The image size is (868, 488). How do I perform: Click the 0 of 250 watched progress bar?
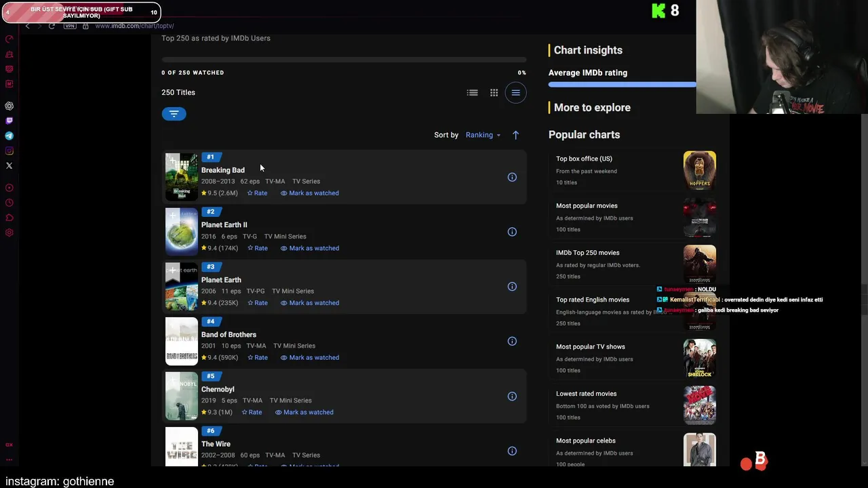(x=344, y=60)
